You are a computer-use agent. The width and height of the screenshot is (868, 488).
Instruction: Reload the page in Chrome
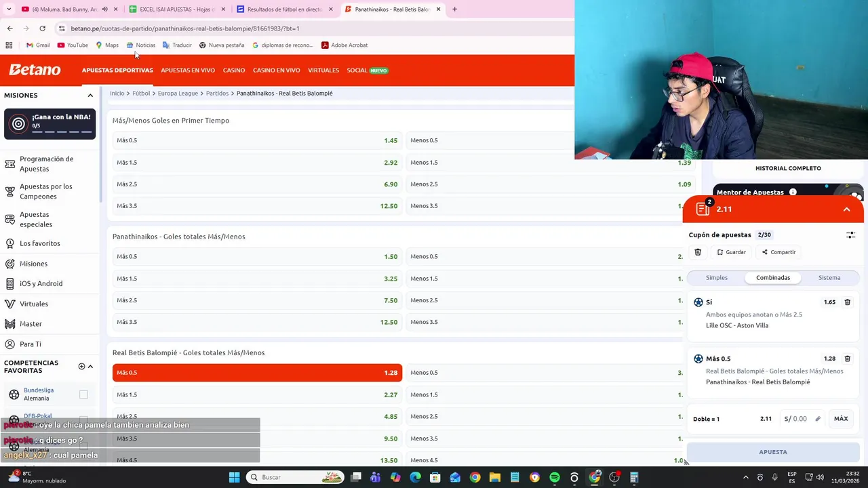pos(42,28)
